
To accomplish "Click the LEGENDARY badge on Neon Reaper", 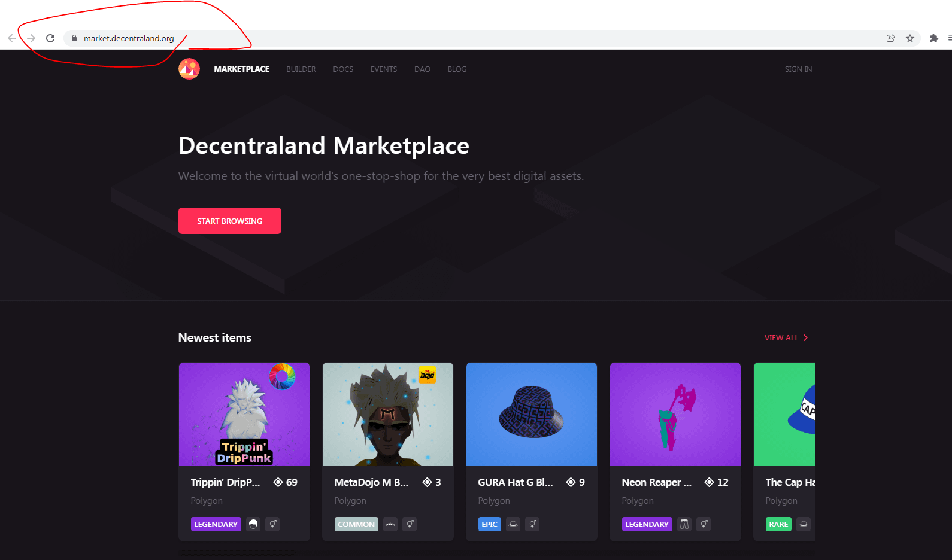I will pyautogui.click(x=647, y=524).
